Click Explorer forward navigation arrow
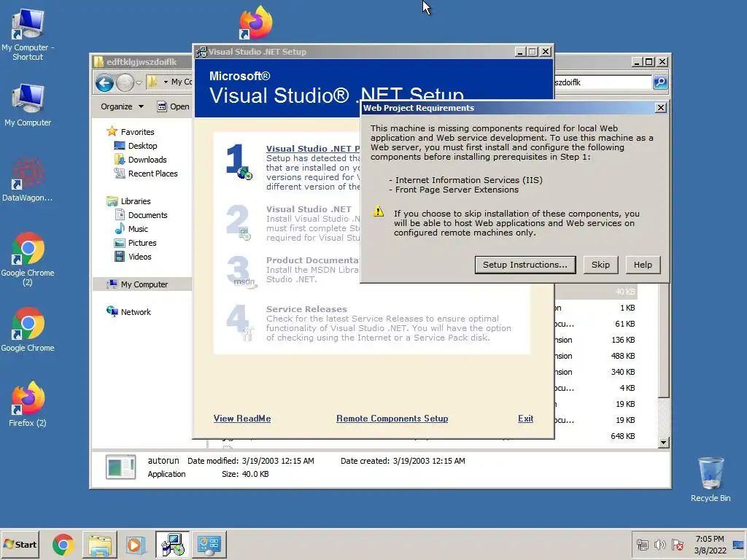Screen dimensions: 747x560 125,83
